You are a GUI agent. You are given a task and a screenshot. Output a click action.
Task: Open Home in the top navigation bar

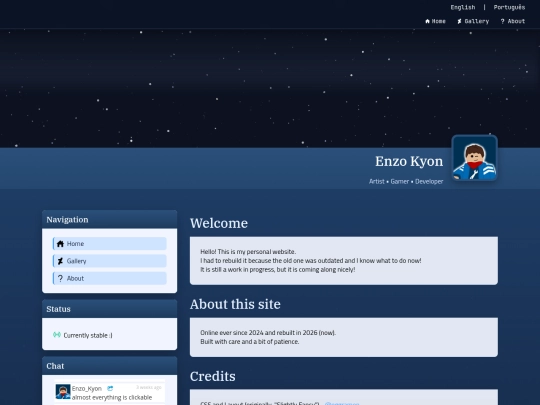pyautogui.click(x=435, y=21)
